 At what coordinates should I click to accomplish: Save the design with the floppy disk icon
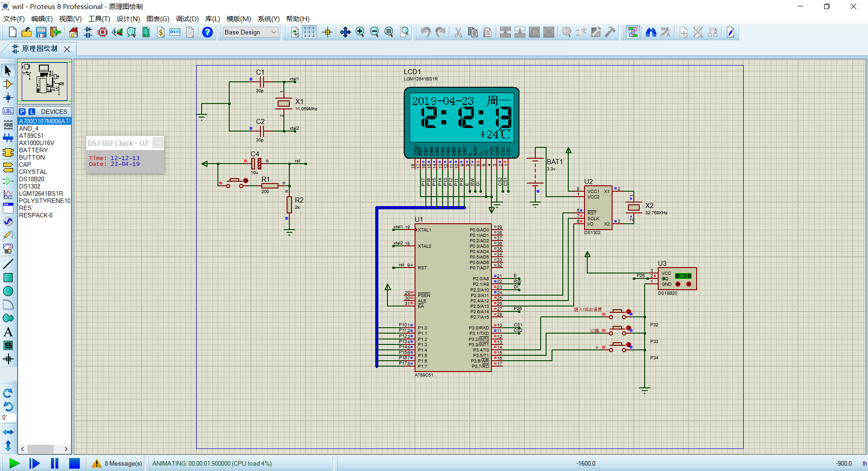point(41,32)
